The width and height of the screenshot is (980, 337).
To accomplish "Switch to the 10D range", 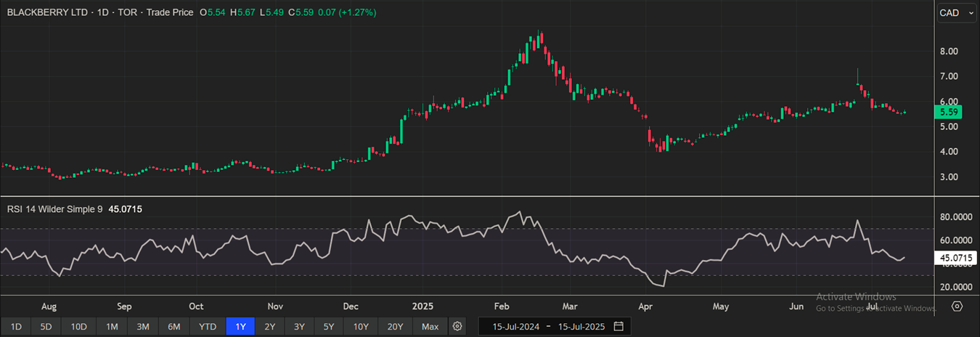I will [x=79, y=327].
